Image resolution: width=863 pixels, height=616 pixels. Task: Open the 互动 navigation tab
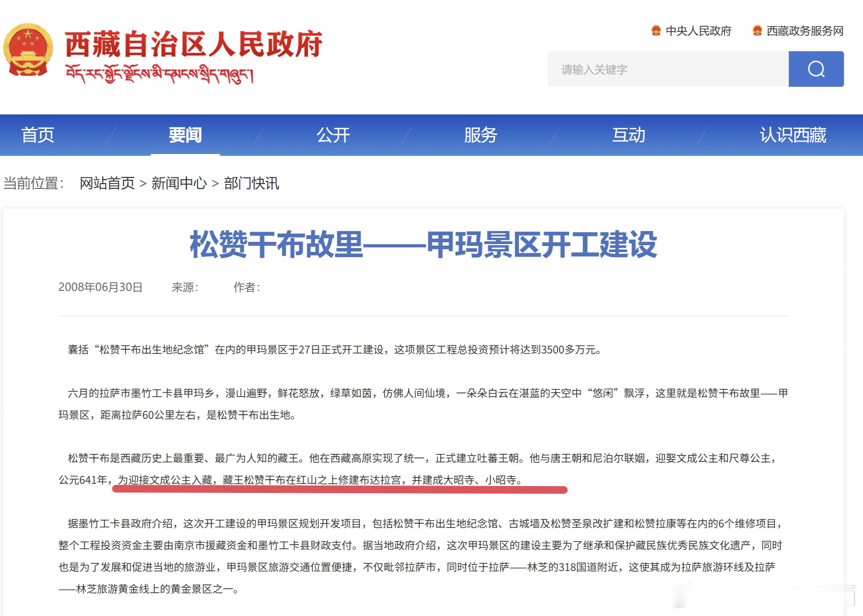pos(628,135)
